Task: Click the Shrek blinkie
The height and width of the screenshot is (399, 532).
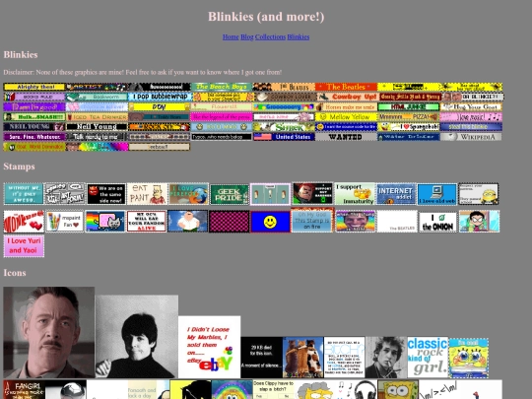Action: [284, 127]
